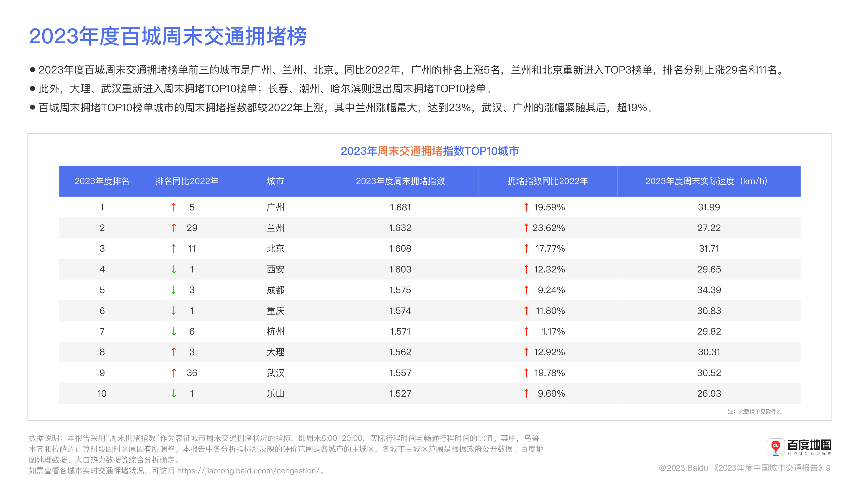Click the red up arrow beside rank change 29
868x488 pixels.
tap(174, 228)
